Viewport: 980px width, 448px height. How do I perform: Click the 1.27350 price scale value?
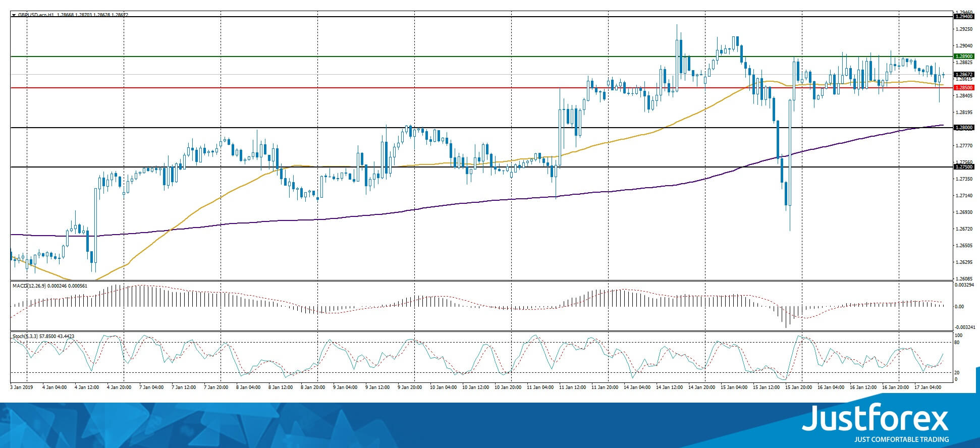pos(964,179)
